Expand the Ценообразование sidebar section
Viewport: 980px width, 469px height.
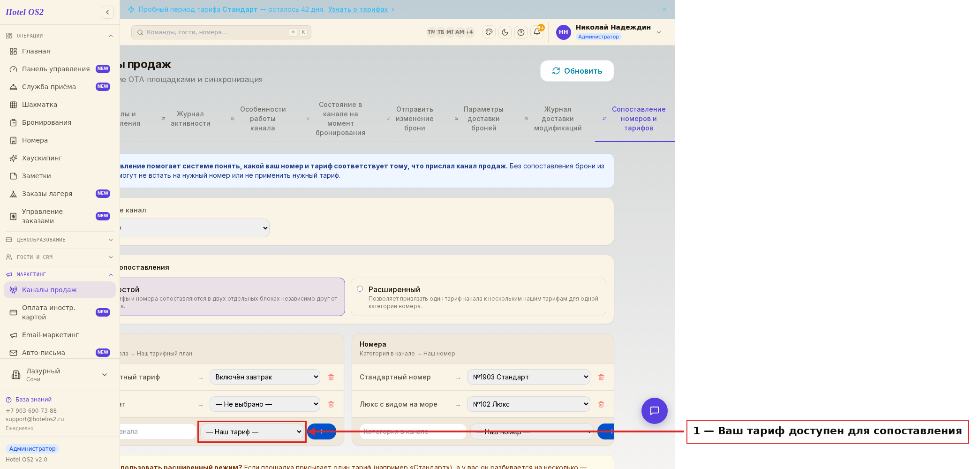click(x=60, y=240)
